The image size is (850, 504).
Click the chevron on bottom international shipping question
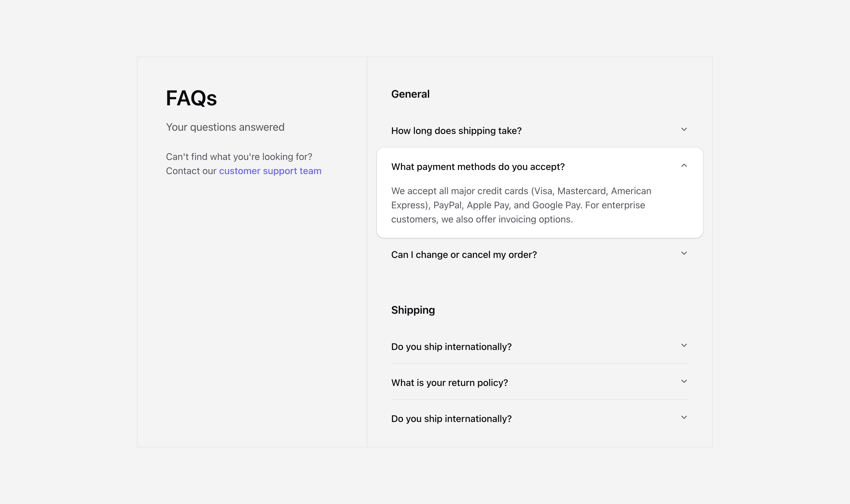(684, 418)
